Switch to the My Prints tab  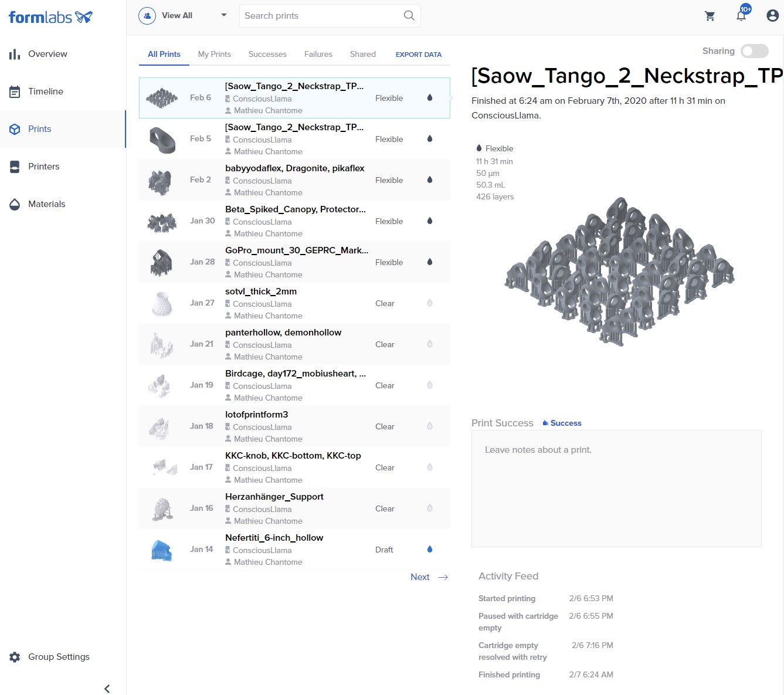[214, 54]
